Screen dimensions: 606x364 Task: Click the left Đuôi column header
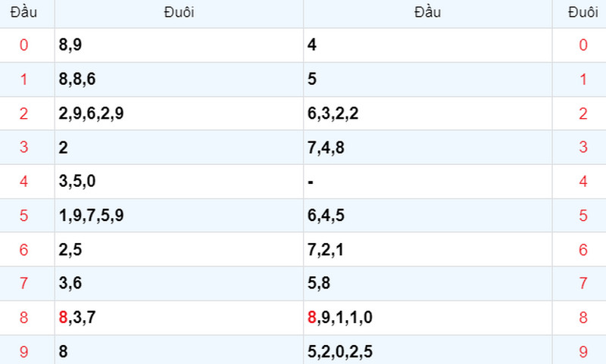point(179,14)
